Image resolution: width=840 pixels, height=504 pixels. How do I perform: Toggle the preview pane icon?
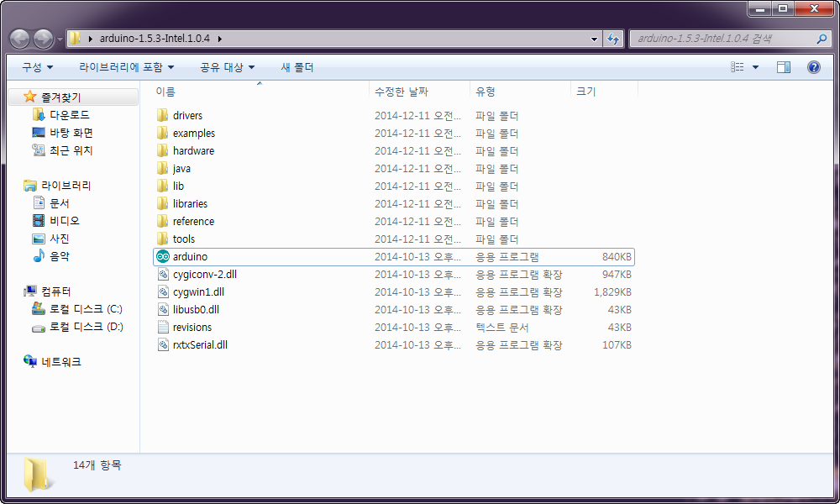[783, 67]
